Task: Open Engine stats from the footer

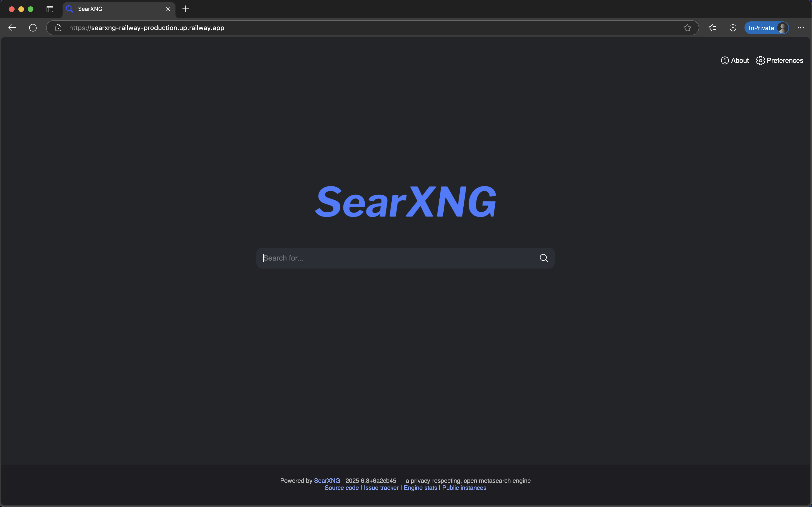Action: pyautogui.click(x=420, y=488)
